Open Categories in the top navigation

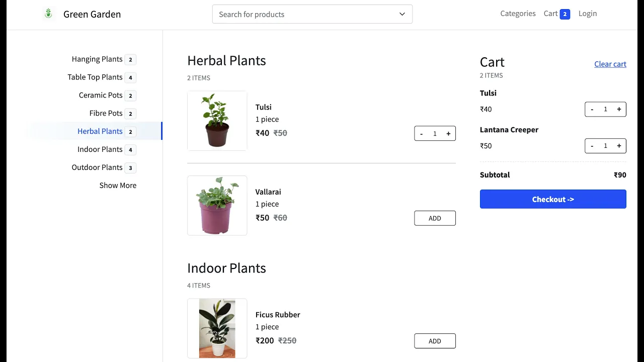518,14
